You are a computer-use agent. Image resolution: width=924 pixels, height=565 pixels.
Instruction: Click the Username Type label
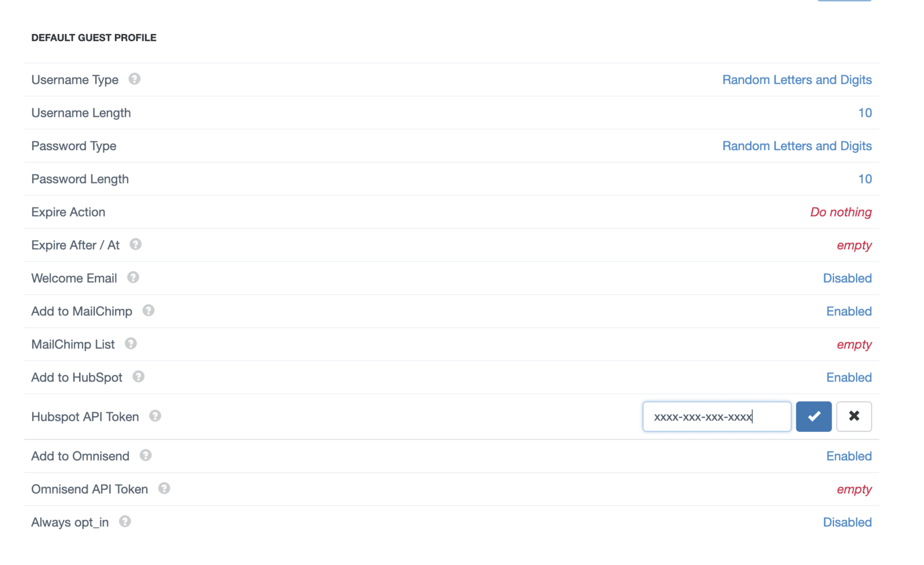75,80
